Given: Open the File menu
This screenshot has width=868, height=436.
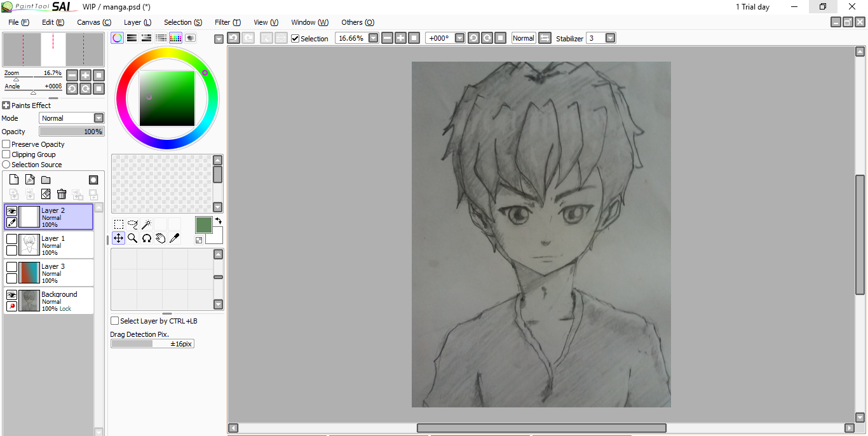Looking at the screenshot, I should pos(19,22).
